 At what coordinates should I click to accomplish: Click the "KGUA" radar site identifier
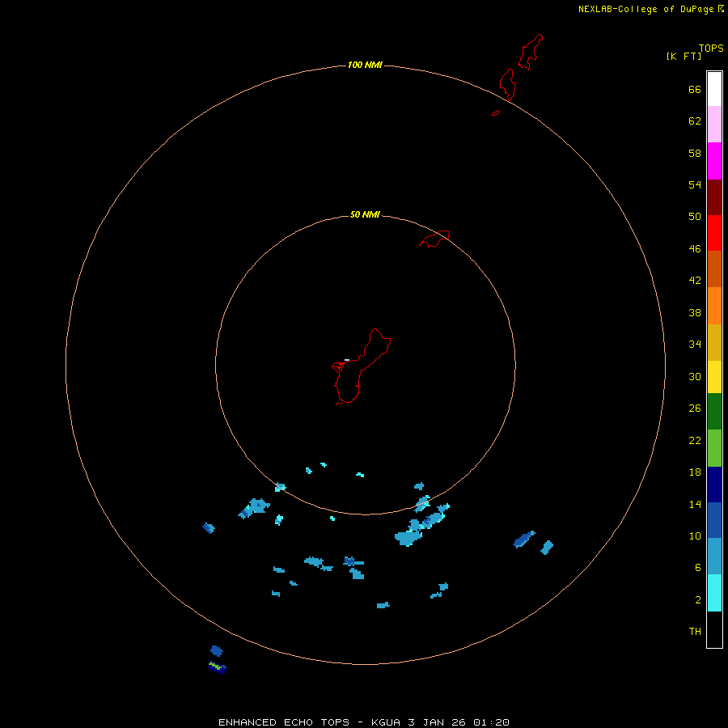click(x=386, y=722)
